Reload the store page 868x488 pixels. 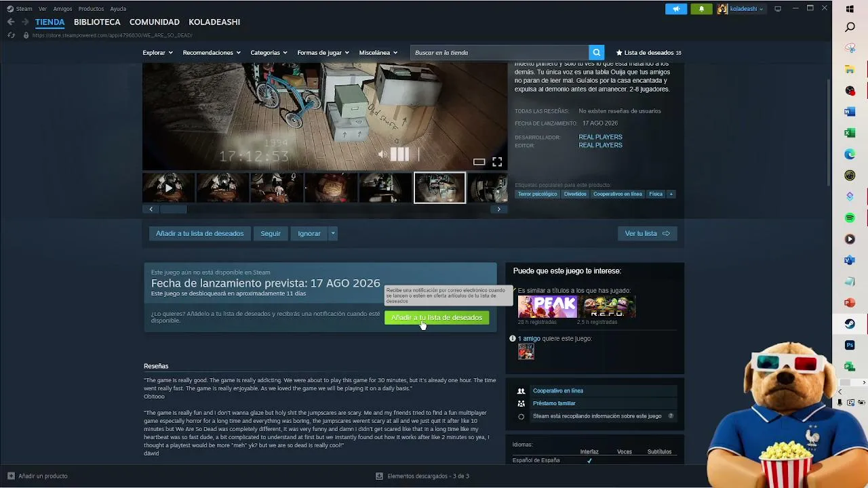click(x=11, y=35)
